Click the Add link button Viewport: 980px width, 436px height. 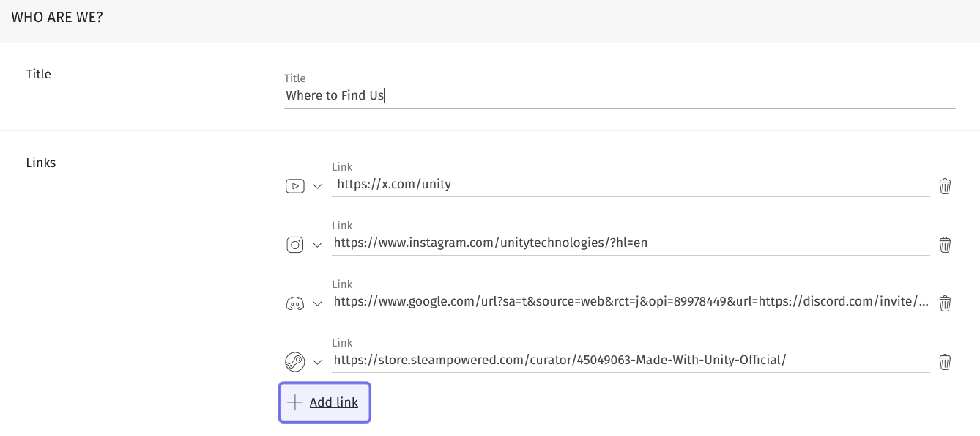tap(333, 402)
